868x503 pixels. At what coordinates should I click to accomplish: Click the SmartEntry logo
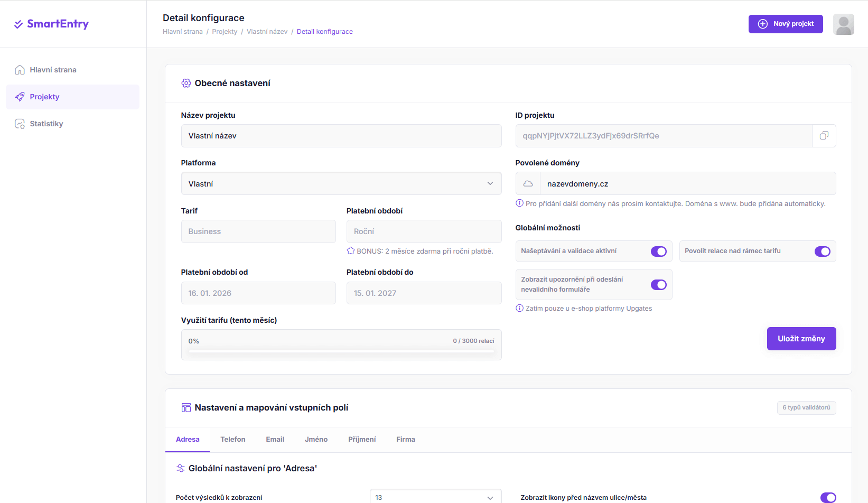pos(51,24)
